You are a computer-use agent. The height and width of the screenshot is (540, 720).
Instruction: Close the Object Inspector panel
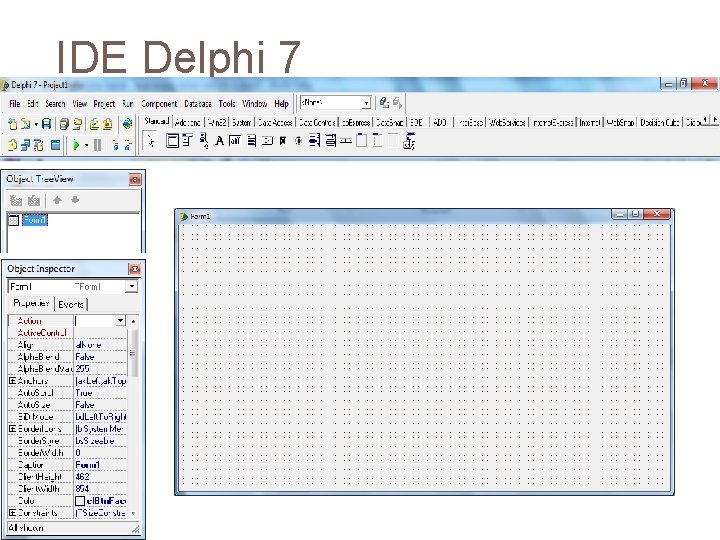point(135,269)
